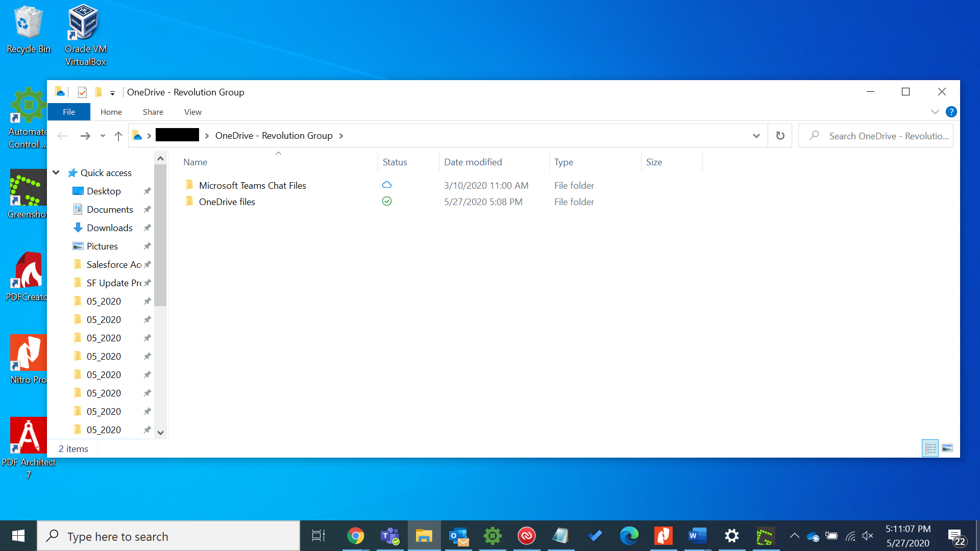Open the Recycle Bin desktop icon

(29, 30)
